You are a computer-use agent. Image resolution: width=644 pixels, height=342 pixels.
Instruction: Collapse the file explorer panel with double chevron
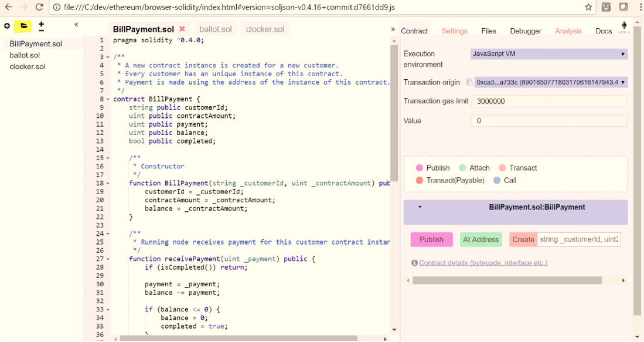point(76,25)
